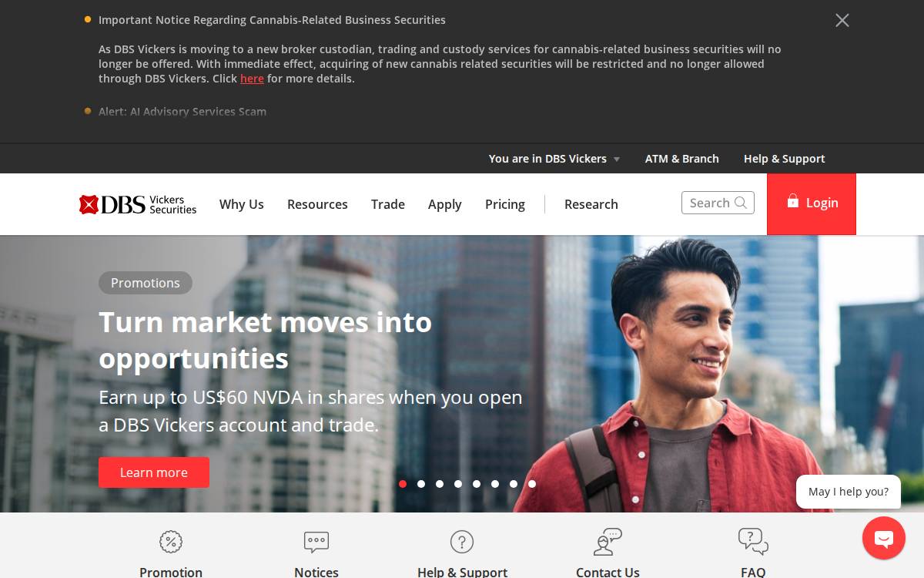Screen dimensions: 924x578
Task: Click the FAQ chat bubbles icon
Action: [x=753, y=542]
